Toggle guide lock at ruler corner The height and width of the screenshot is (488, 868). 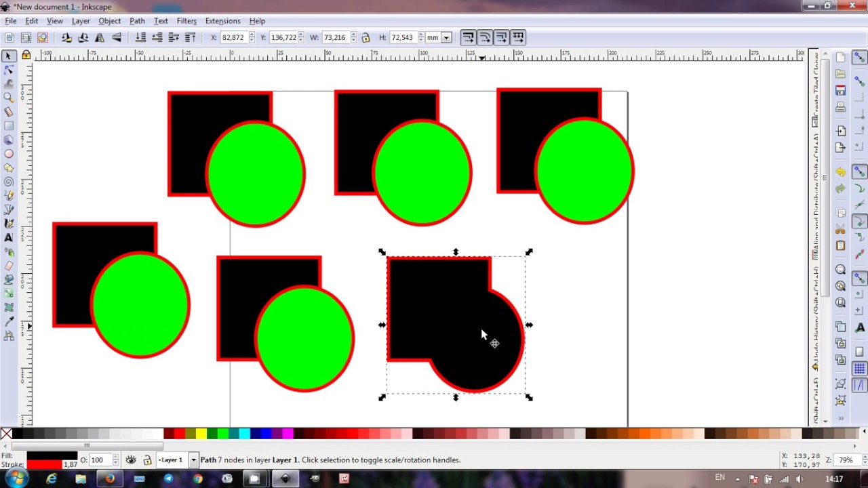coord(26,55)
